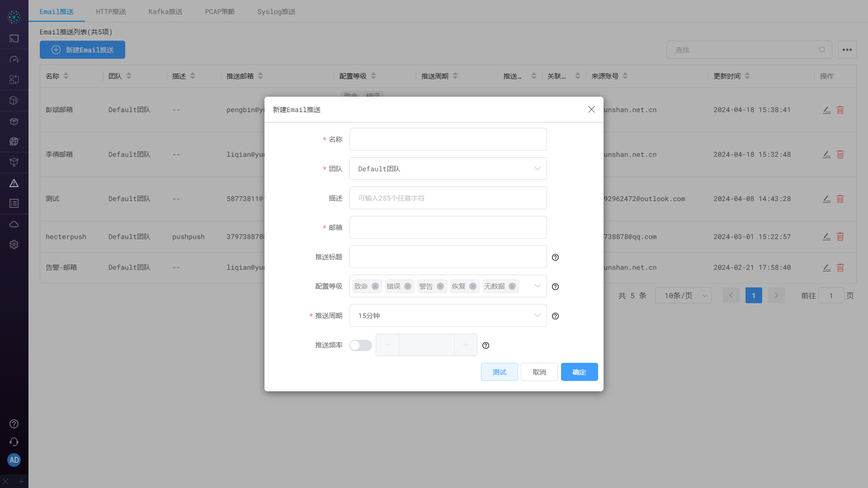
Task: Enable the 推送频率 toggle switch
Action: [x=360, y=345]
